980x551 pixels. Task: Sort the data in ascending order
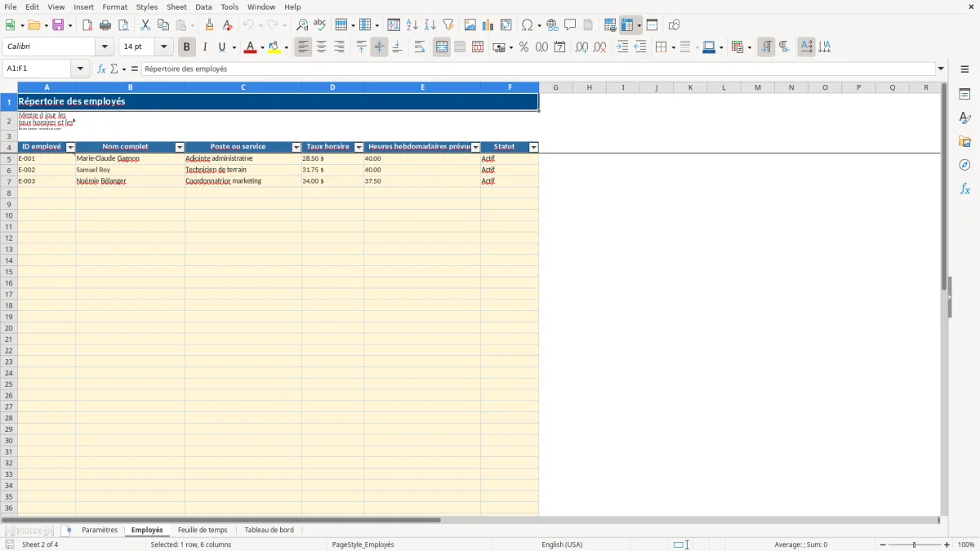(x=412, y=25)
